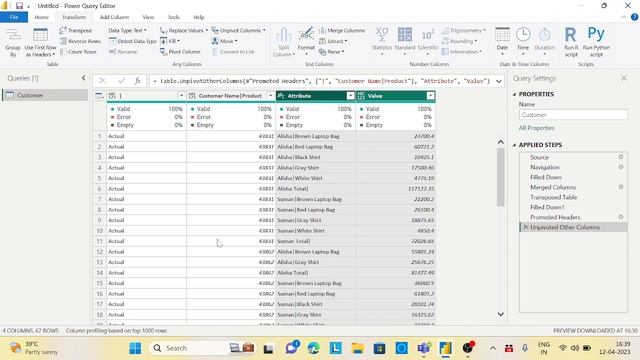This screenshot has width=640, height=360.
Task: Collapse the Queries pane
Action: [84, 78]
